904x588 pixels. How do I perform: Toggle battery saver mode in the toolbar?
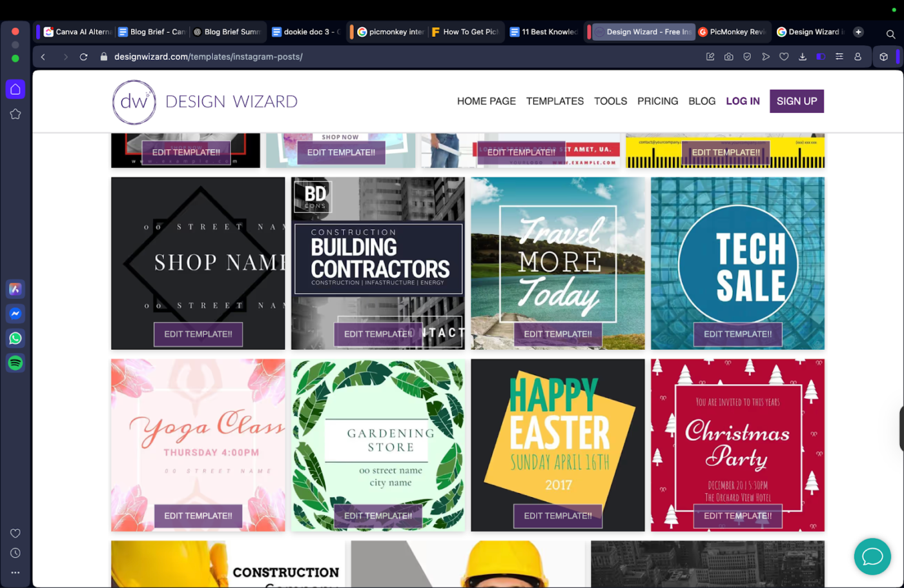(821, 56)
